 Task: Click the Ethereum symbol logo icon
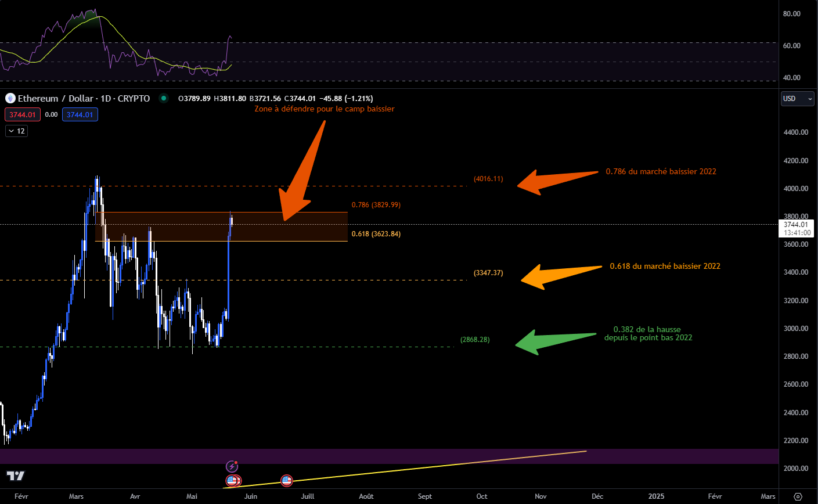click(9, 98)
